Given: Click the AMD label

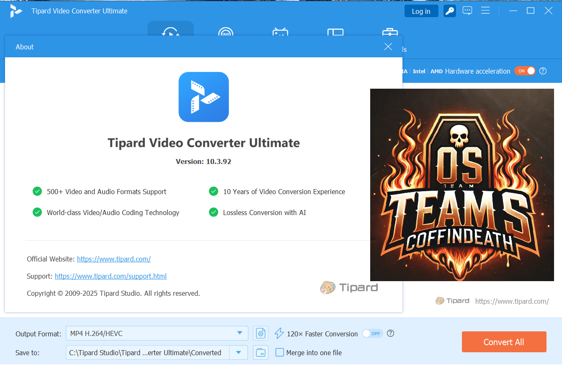Looking at the screenshot, I should (436, 72).
